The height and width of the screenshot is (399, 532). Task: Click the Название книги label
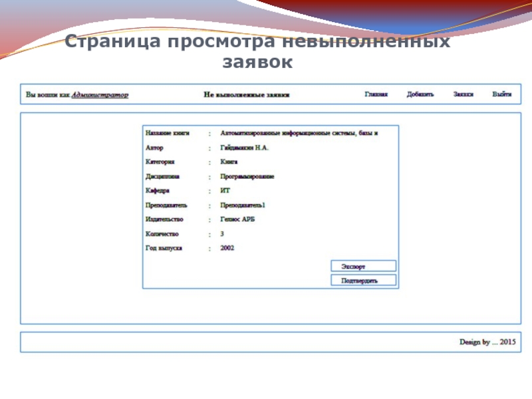coord(168,133)
